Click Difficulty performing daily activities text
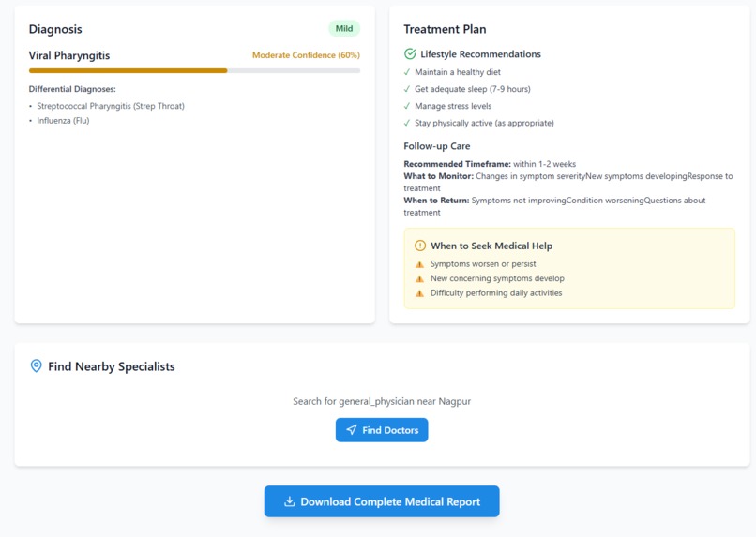 (x=496, y=292)
